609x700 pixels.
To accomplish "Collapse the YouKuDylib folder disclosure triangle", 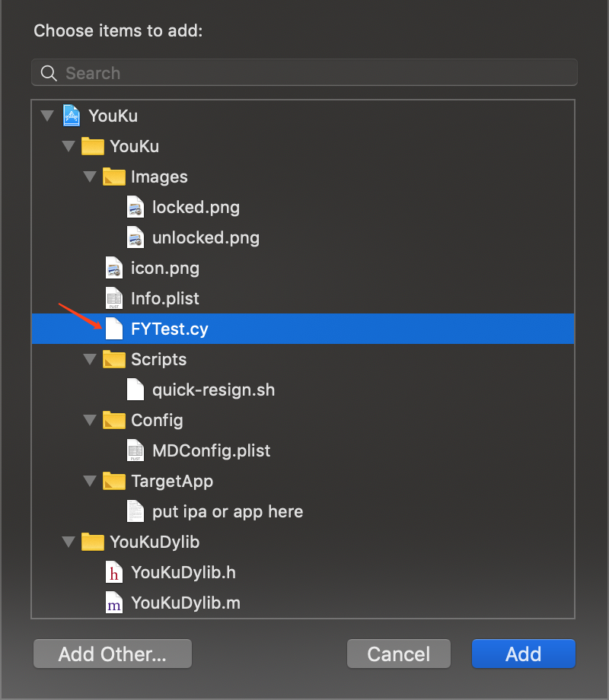I will [69, 542].
